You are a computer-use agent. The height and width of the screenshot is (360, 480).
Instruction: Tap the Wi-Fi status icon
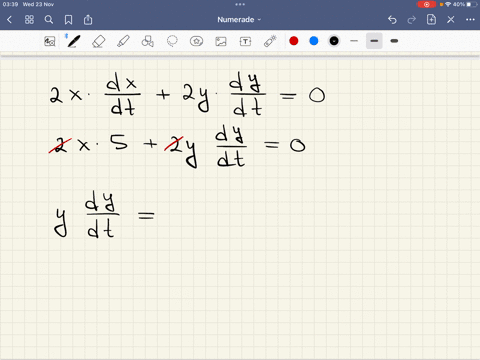click(448, 4)
